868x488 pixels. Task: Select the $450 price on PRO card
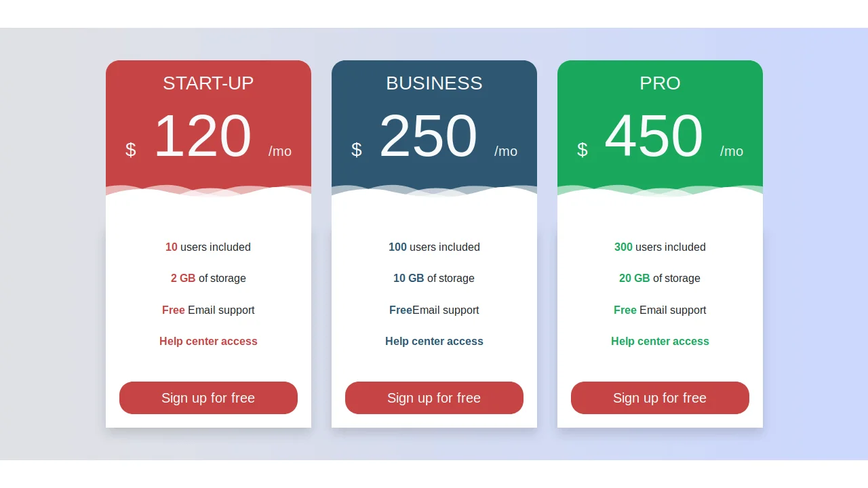(x=654, y=136)
